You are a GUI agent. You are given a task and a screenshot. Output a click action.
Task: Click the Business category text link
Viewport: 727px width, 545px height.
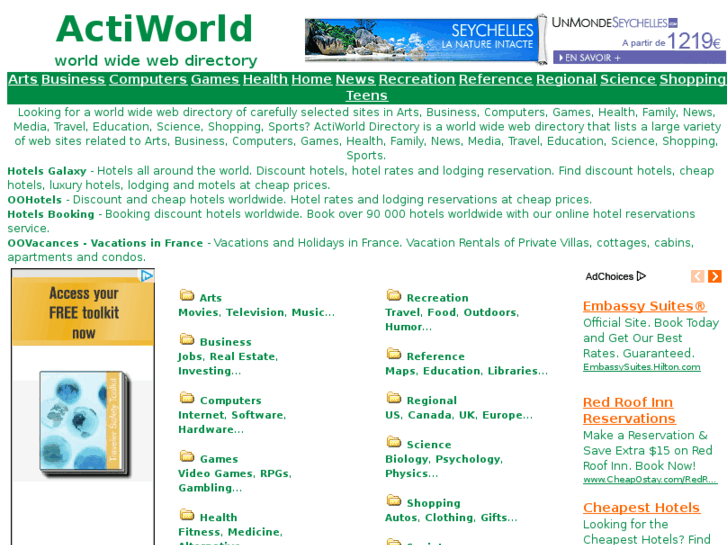click(x=225, y=342)
